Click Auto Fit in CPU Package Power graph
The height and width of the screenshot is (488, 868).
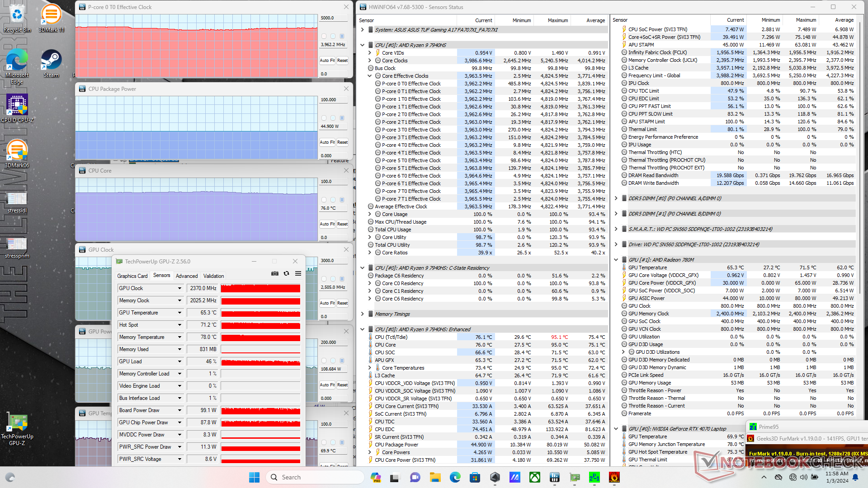(x=327, y=142)
